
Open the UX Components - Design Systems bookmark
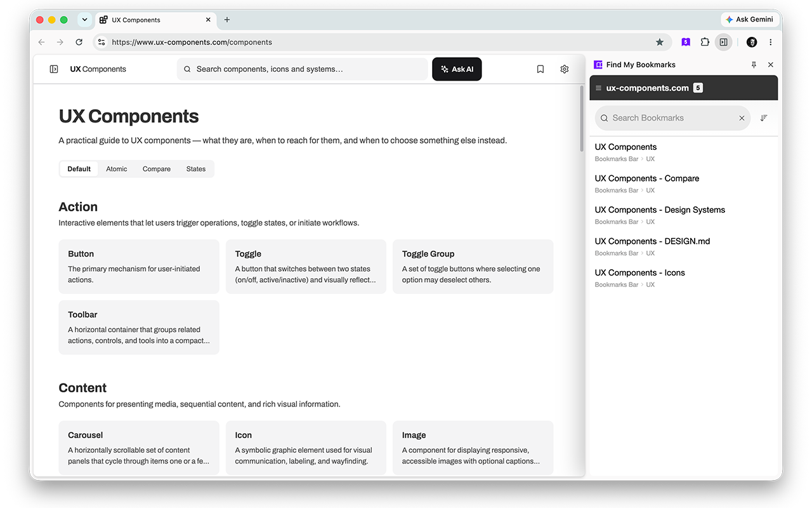point(683,215)
